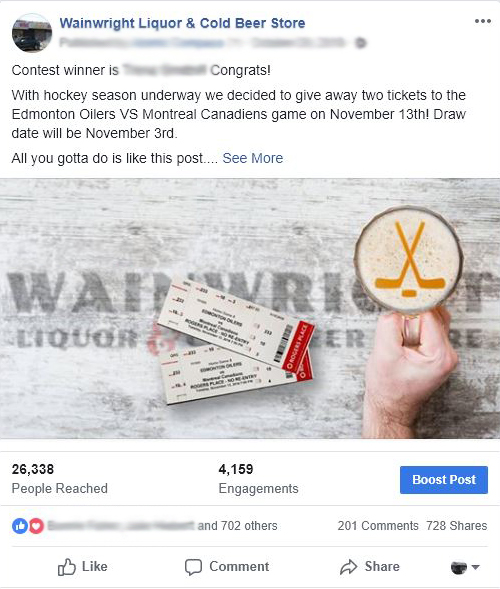The image size is (500, 589).
Task: Expand the post with See More
Action: point(252,158)
